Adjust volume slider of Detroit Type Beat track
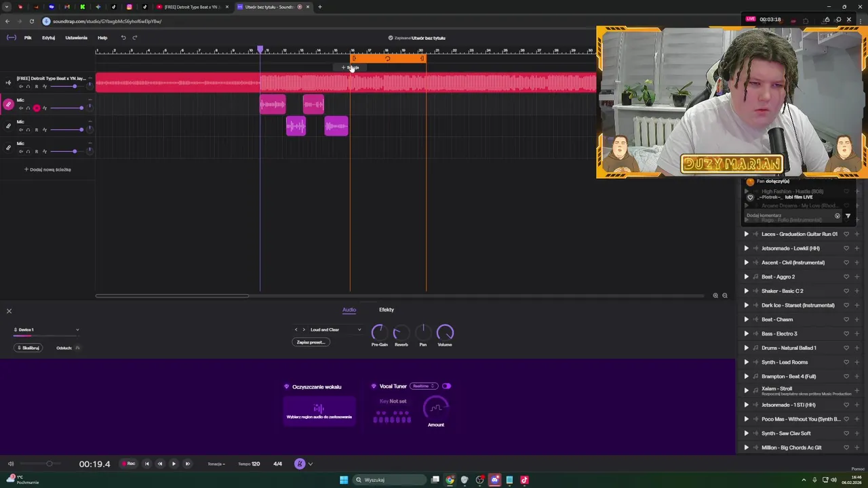This screenshot has width=868, height=488. [67, 87]
